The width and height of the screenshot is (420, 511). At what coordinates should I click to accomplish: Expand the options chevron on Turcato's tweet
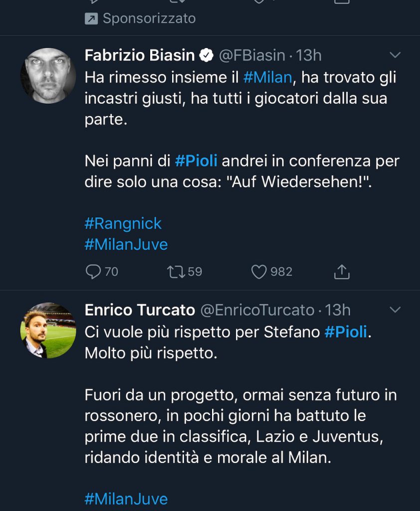click(x=395, y=310)
